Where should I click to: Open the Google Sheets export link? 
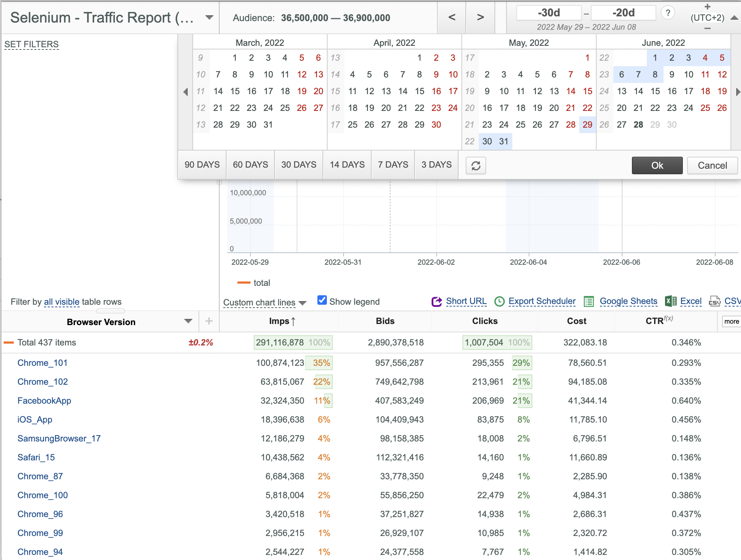point(628,301)
